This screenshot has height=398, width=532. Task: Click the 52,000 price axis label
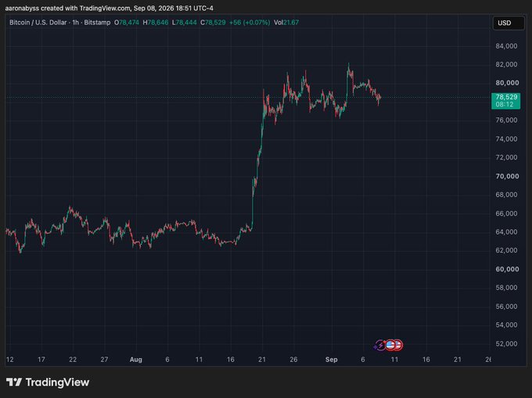point(506,343)
